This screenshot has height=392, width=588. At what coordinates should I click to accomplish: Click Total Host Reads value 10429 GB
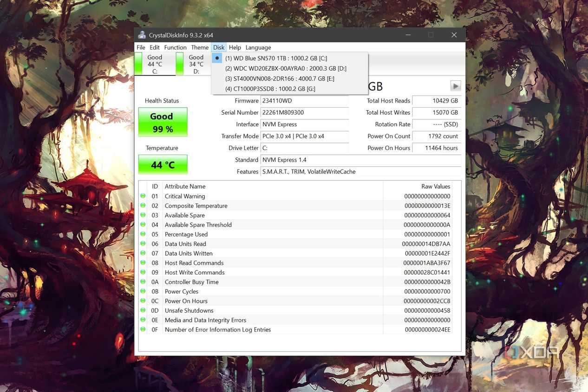(437, 101)
